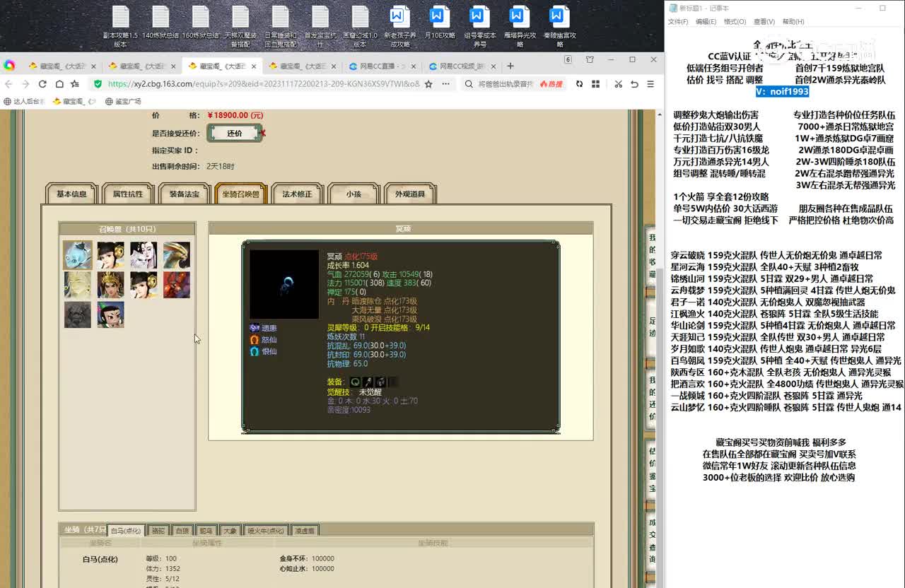The width and height of the screenshot is (905, 588).
Task: Open a new browser tab
Action: coord(510,66)
